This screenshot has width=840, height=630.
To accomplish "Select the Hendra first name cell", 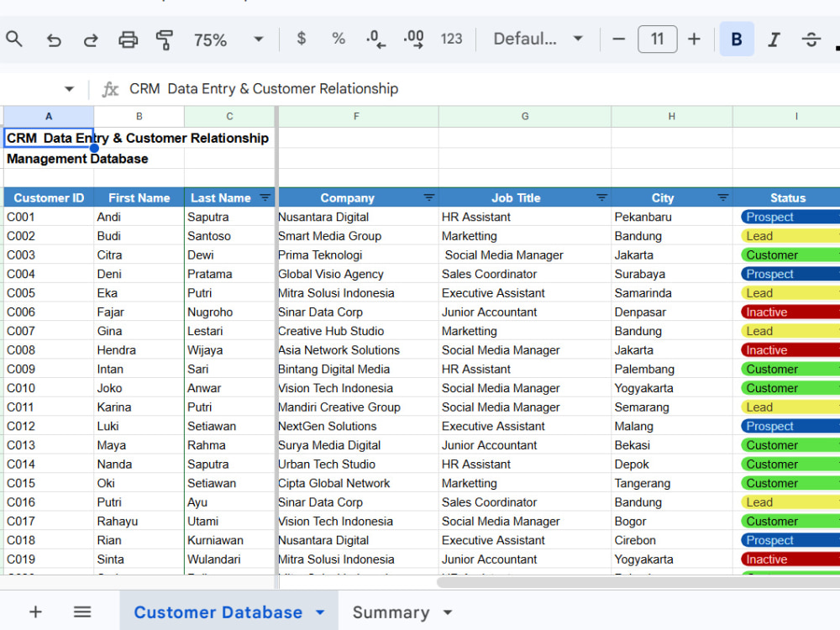I will coord(139,349).
